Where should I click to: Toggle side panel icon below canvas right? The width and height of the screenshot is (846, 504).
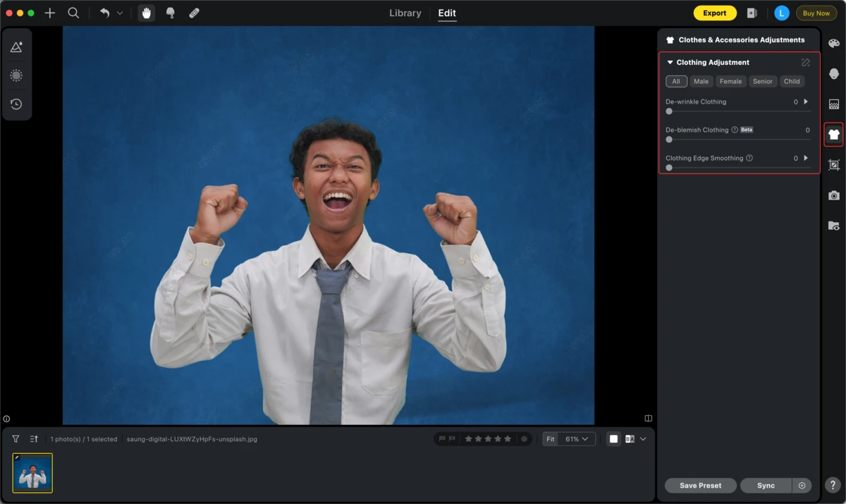click(x=649, y=419)
